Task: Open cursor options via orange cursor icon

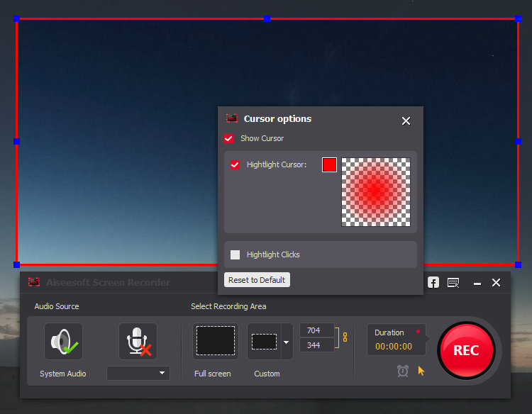Action: (421, 371)
